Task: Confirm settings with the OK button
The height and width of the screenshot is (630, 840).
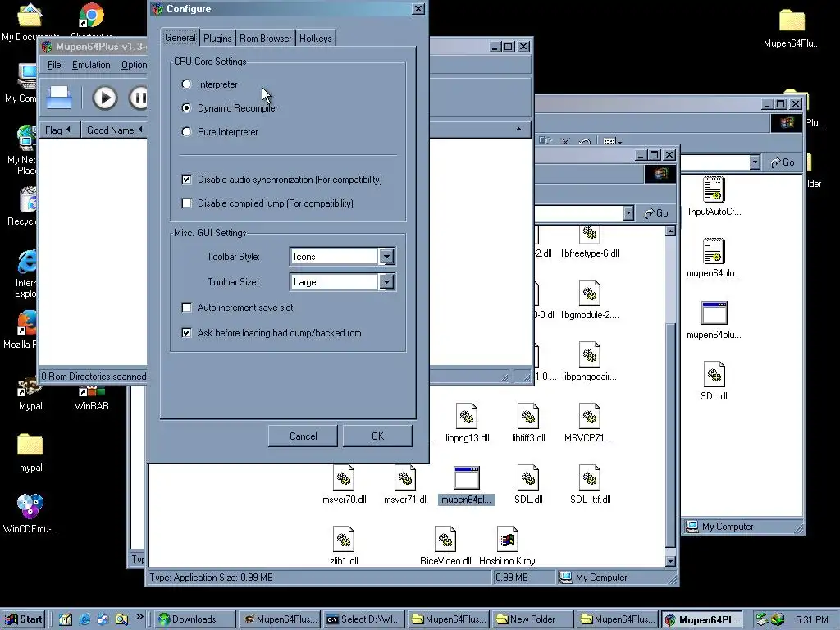Action: pos(377,436)
